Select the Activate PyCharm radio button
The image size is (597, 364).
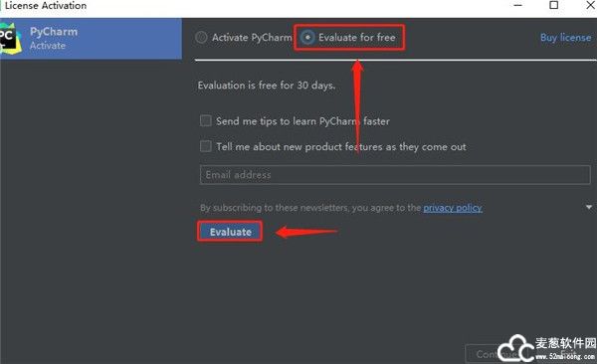coord(201,38)
